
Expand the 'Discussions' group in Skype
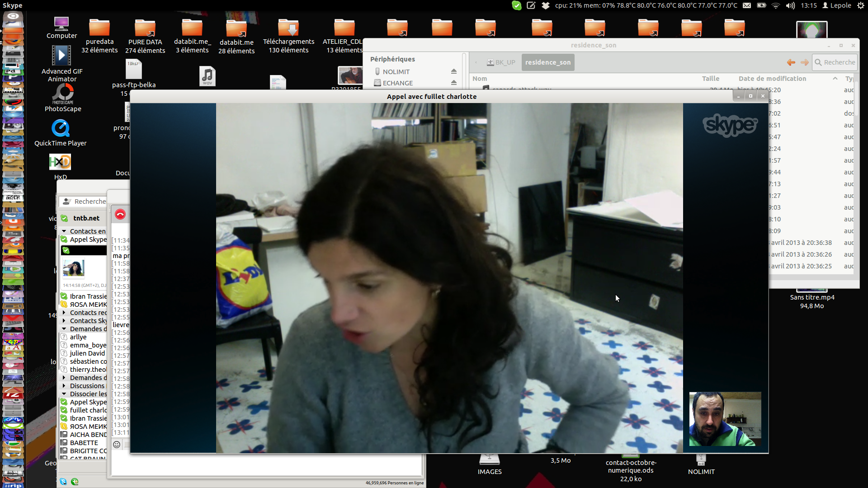point(64,386)
